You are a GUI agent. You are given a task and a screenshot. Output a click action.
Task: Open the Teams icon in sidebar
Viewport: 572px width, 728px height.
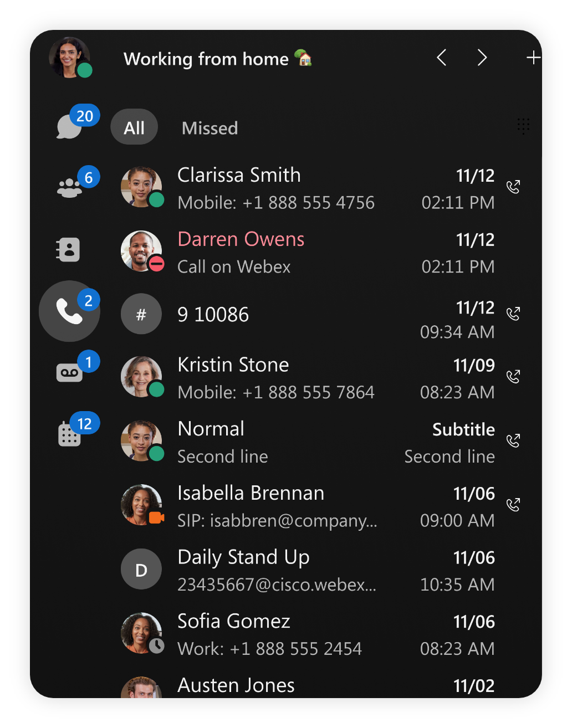click(69, 188)
